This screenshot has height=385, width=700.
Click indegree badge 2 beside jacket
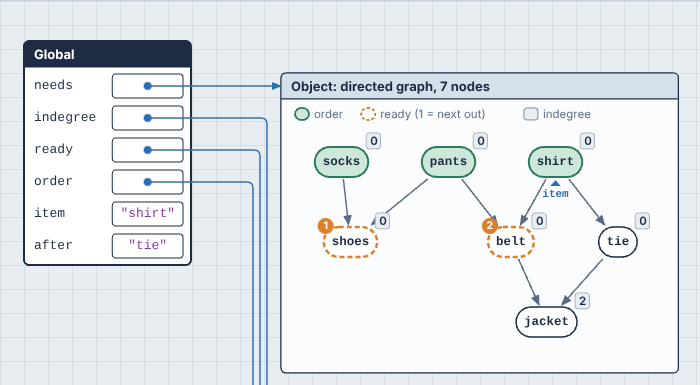click(582, 301)
